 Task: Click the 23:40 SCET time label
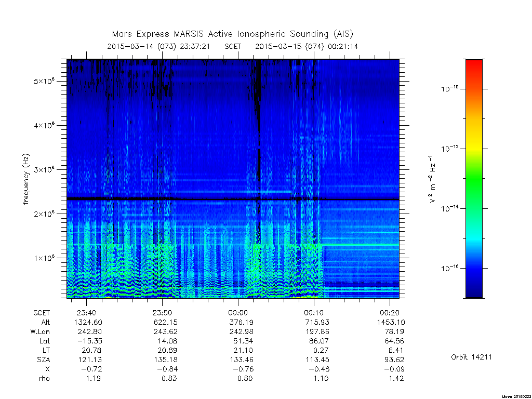(x=87, y=313)
